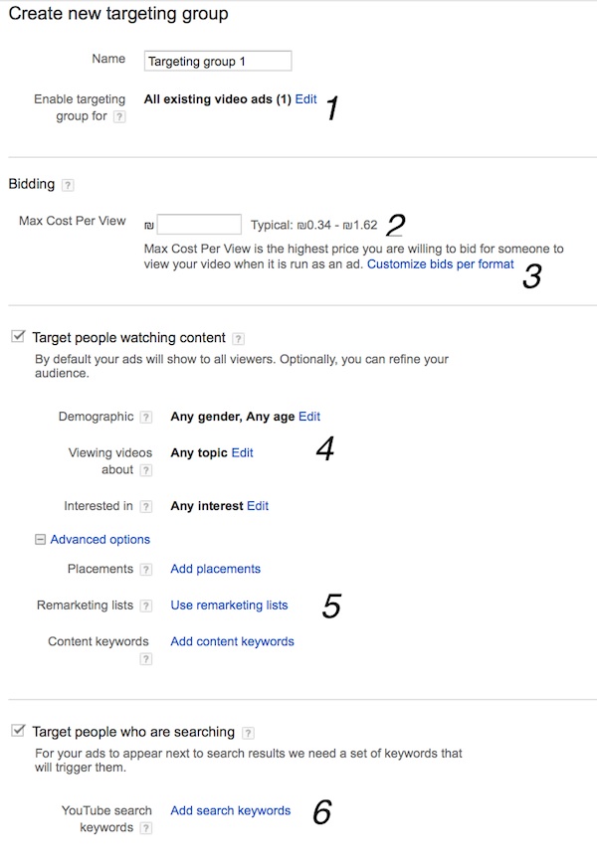Edit the Any topic setting

click(242, 452)
